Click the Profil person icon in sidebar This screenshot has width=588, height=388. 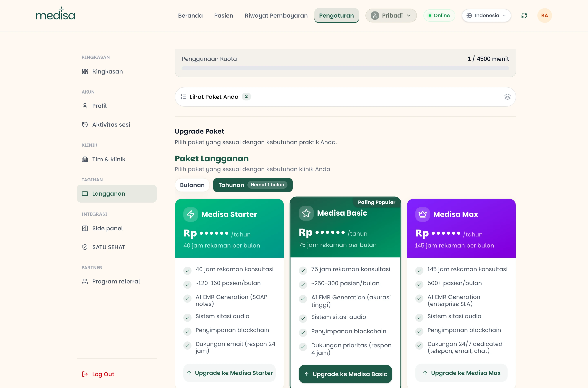click(85, 106)
